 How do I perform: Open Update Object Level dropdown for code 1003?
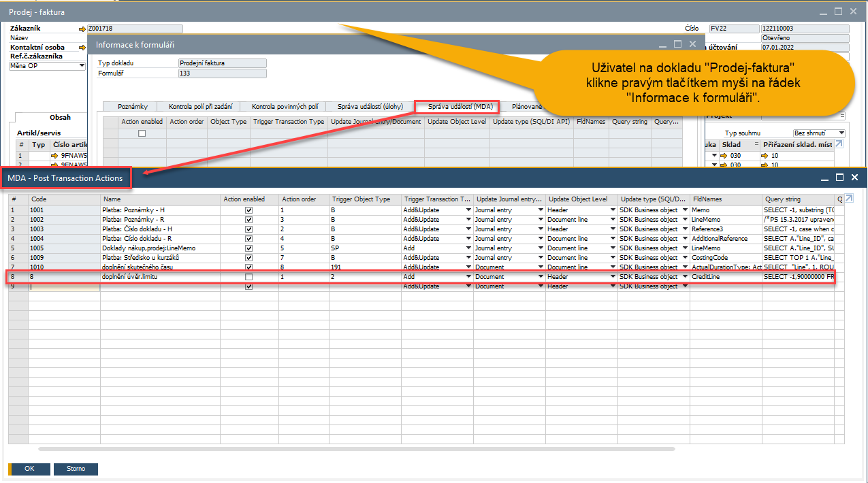(613, 229)
